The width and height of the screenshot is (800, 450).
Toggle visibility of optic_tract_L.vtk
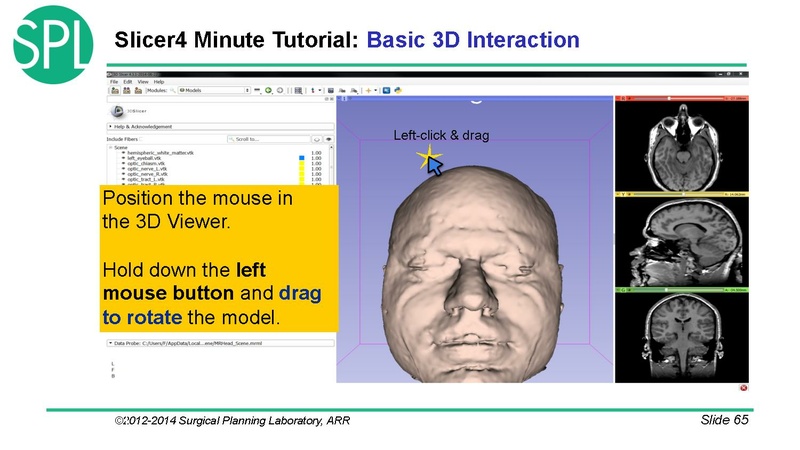(123, 180)
